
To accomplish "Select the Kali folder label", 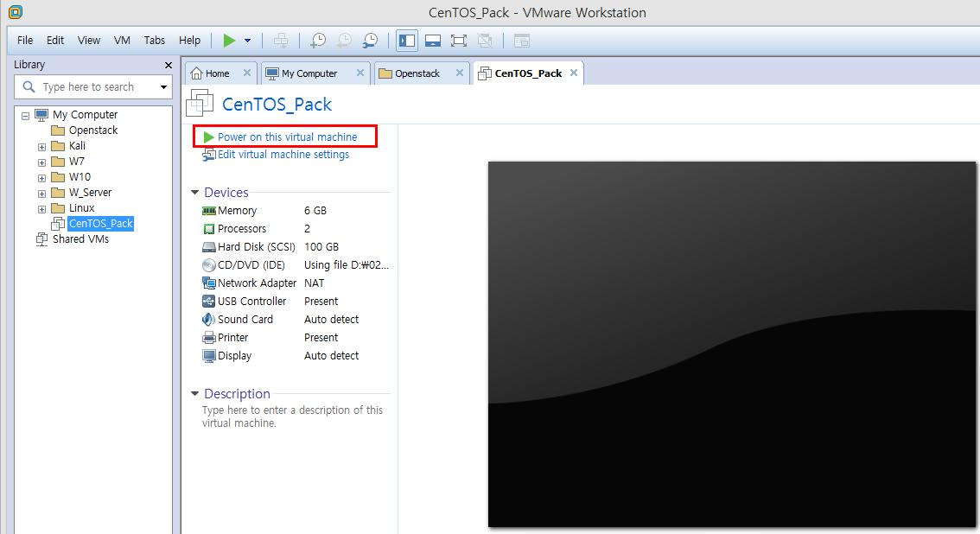I will pyautogui.click(x=77, y=145).
